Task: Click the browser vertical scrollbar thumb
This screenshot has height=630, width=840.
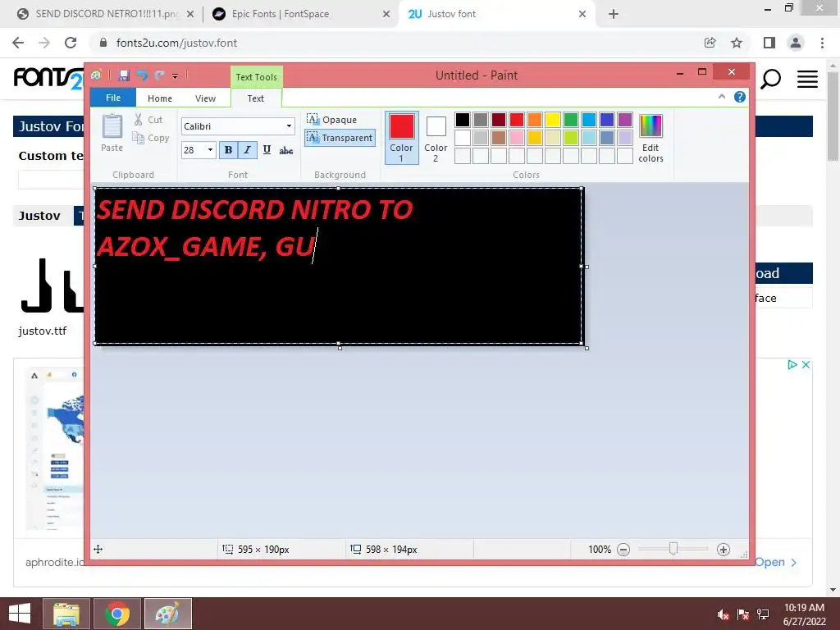Action: 833,115
